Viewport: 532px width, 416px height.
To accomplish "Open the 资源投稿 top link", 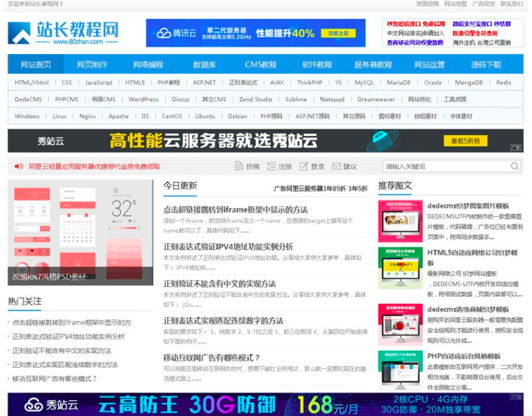I will (427, 4).
